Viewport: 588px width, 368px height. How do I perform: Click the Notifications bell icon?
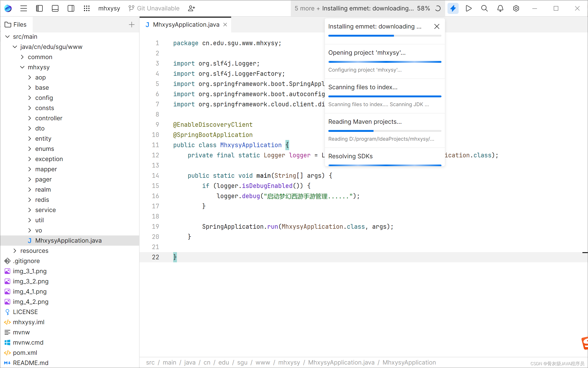coord(500,9)
